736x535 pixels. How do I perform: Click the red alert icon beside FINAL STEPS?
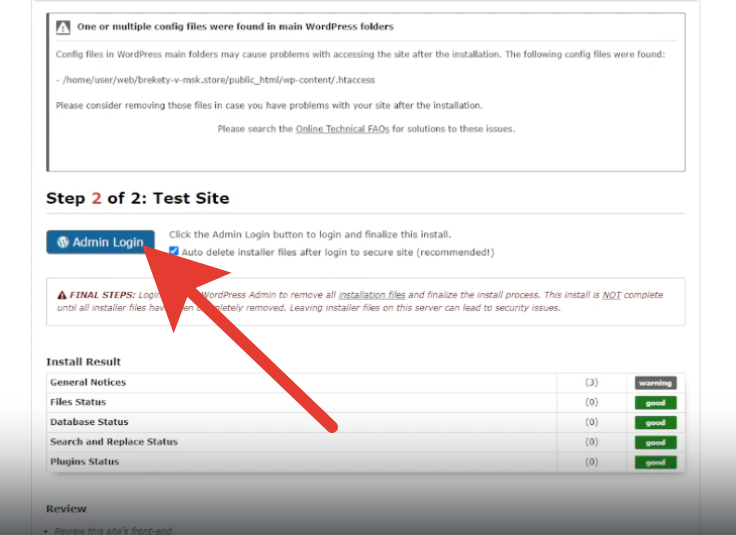point(62,296)
